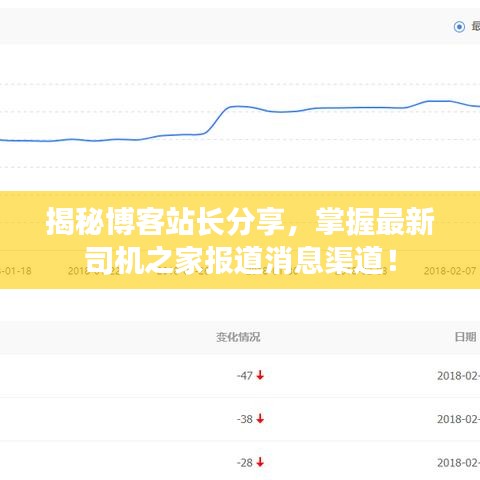Click red down arrow beside -38
This screenshot has width=480, height=480.
coord(260,419)
